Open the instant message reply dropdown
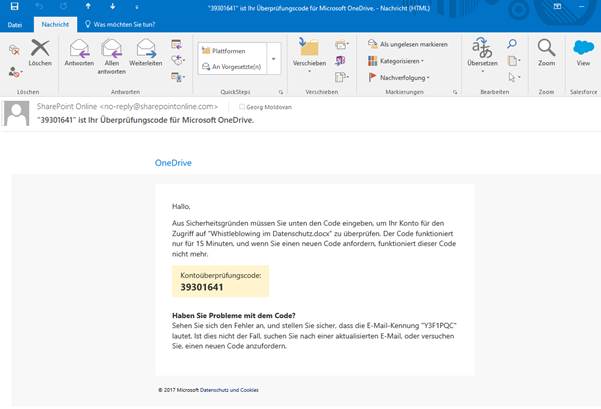Viewport: 601px width, 409px height. pos(178,60)
